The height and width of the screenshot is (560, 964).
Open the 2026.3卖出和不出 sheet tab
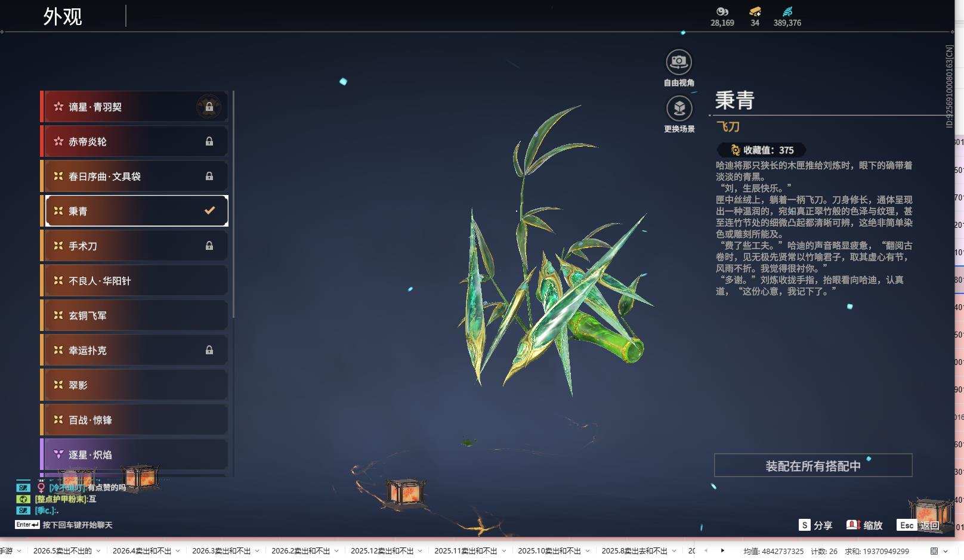click(221, 551)
